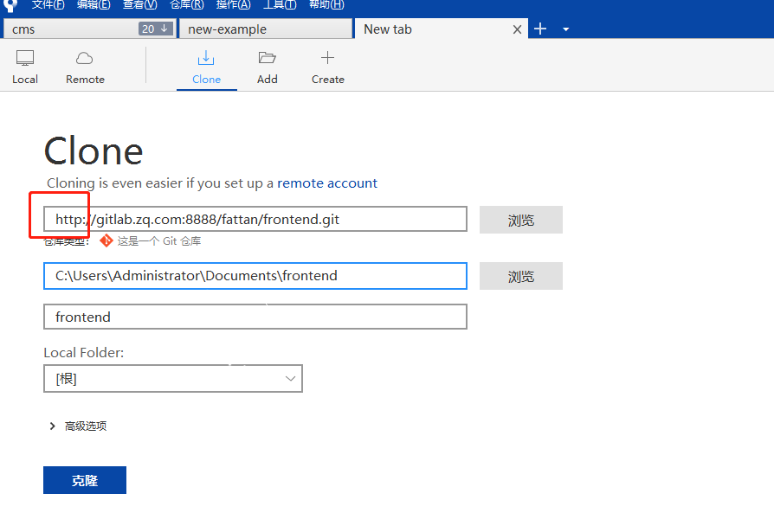Open the Local repositories view
The width and height of the screenshot is (774, 532).
[x=25, y=67]
